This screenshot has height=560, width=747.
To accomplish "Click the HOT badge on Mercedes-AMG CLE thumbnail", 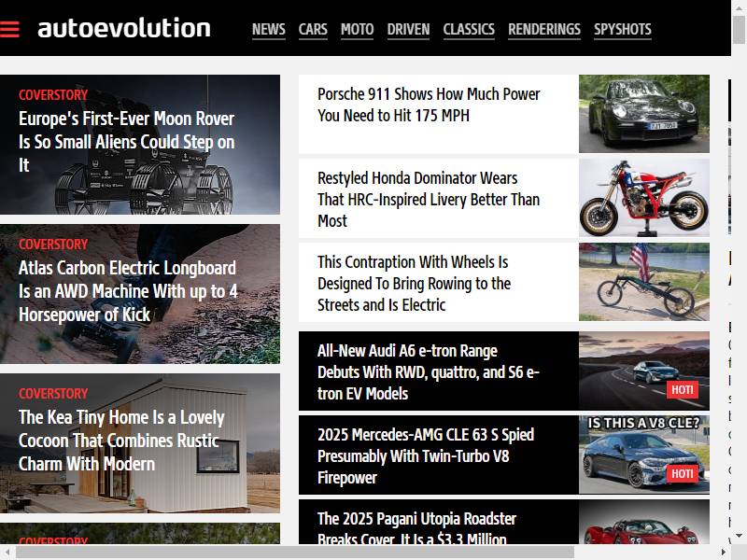I will point(683,473).
